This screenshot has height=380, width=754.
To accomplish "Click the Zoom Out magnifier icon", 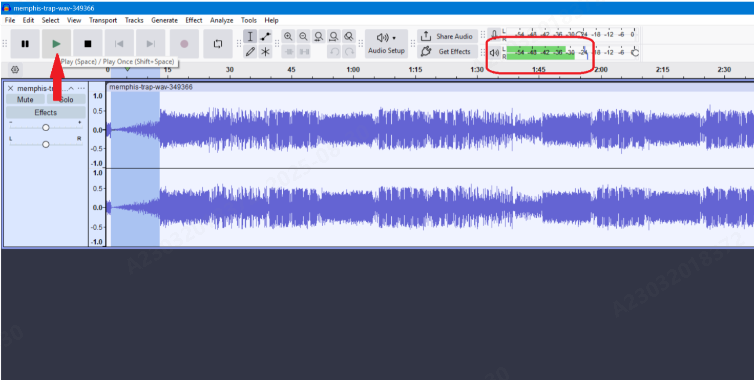I will click(x=303, y=37).
